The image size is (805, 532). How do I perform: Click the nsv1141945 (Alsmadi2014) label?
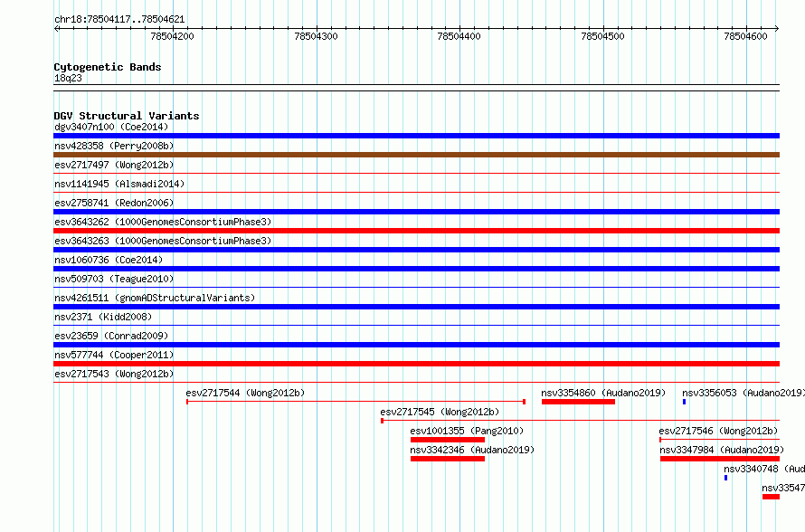(119, 184)
